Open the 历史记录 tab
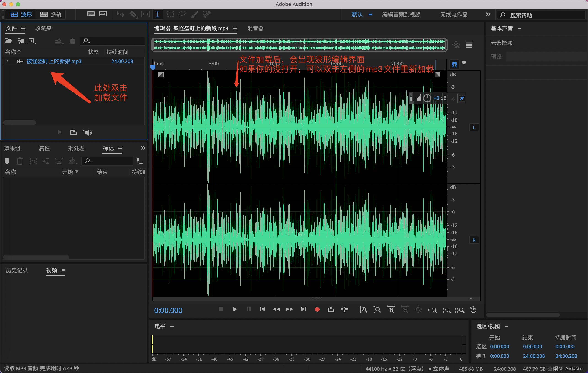The width and height of the screenshot is (588, 373). coord(17,270)
